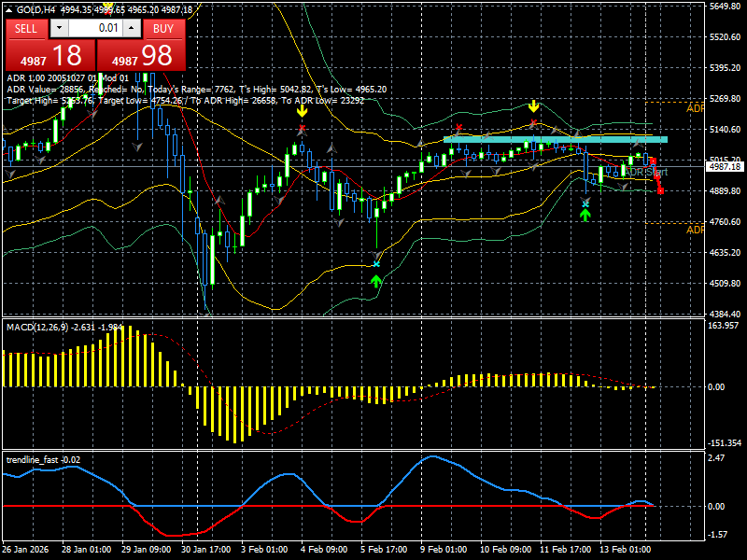Click the red SELL button

[x=26, y=29]
